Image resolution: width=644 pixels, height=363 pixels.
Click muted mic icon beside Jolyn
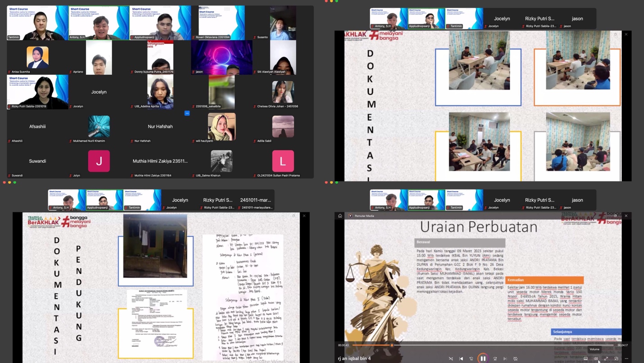pyautogui.click(x=71, y=175)
